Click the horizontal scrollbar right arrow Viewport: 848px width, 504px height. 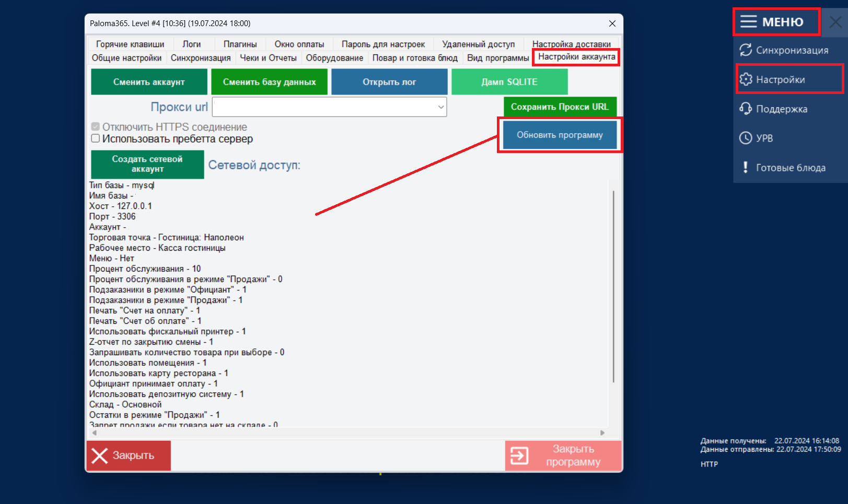(602, 432)
